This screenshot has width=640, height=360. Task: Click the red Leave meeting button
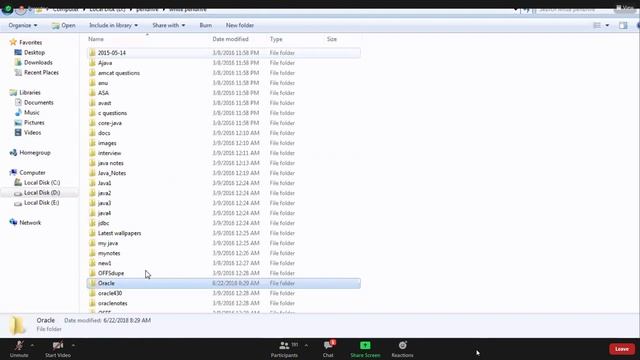tap(622, 349)
